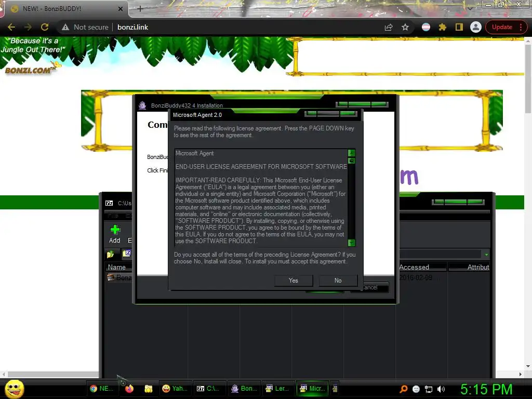Switch to Chrome NE... taskbar item
Image resolution: width=532 pixels, height=399 pixels.
[102, 389]
